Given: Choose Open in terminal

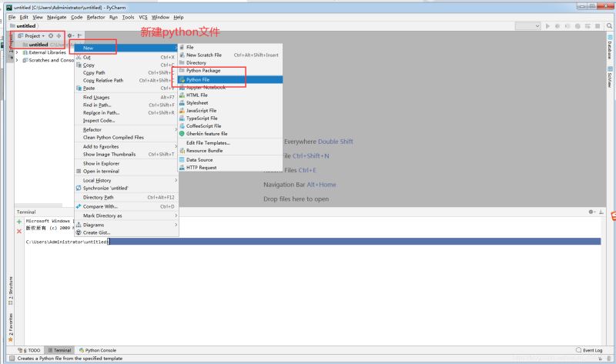Looking at the screenshot, I should point(126,171).
